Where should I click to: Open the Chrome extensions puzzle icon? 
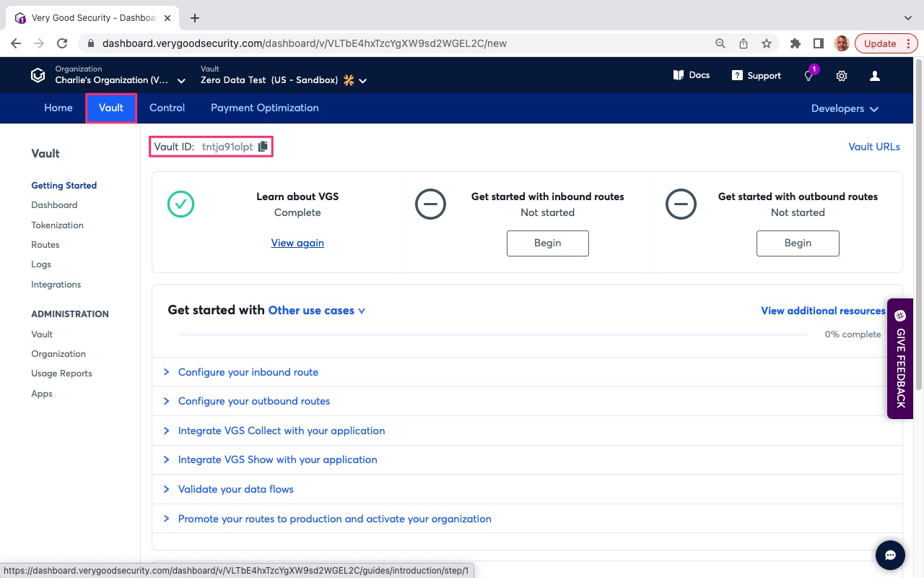click(796, 43)
